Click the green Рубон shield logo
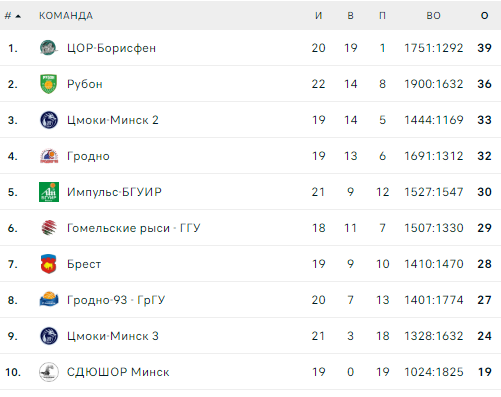Screen dimensions: 501x397 tap(49, 84)
